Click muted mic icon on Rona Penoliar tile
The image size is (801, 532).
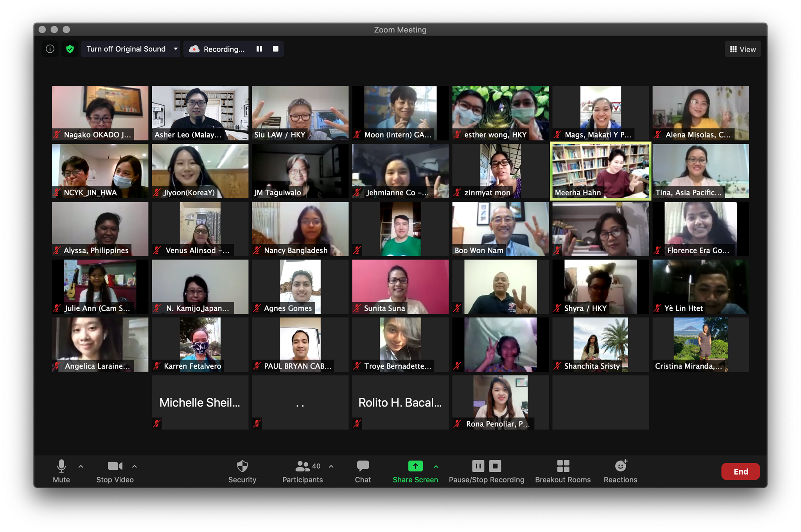click(x=457, y=424)
